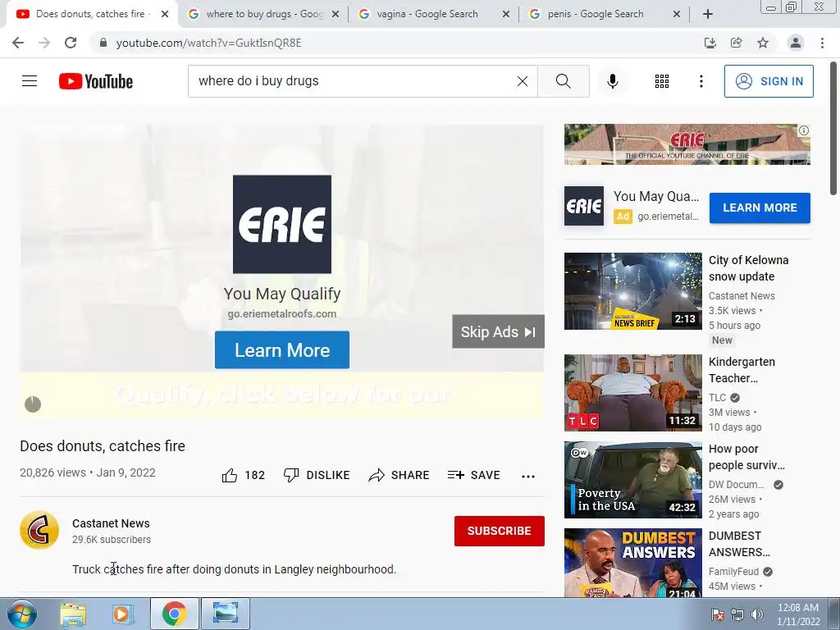Clear the YouTube search box text

523,81
